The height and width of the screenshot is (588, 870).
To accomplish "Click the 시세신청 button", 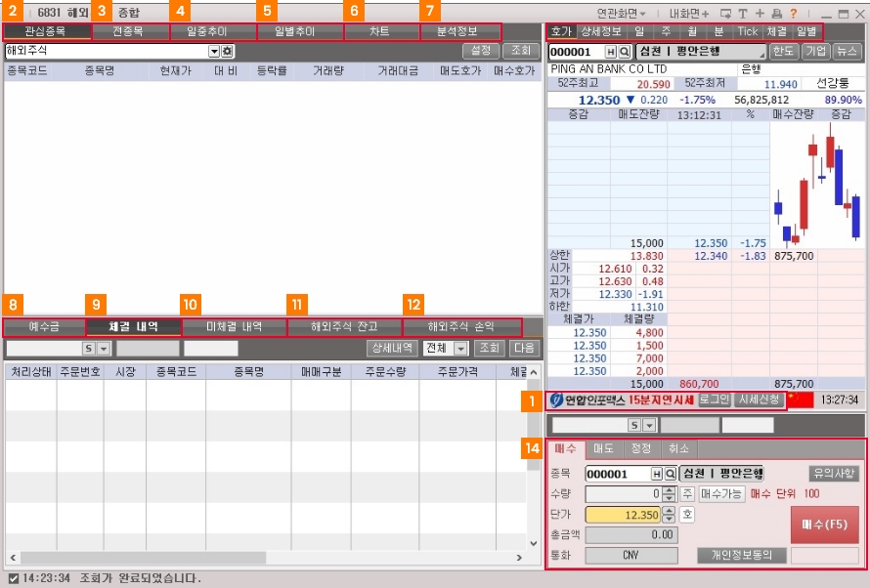I will click(x=759, y=399).
